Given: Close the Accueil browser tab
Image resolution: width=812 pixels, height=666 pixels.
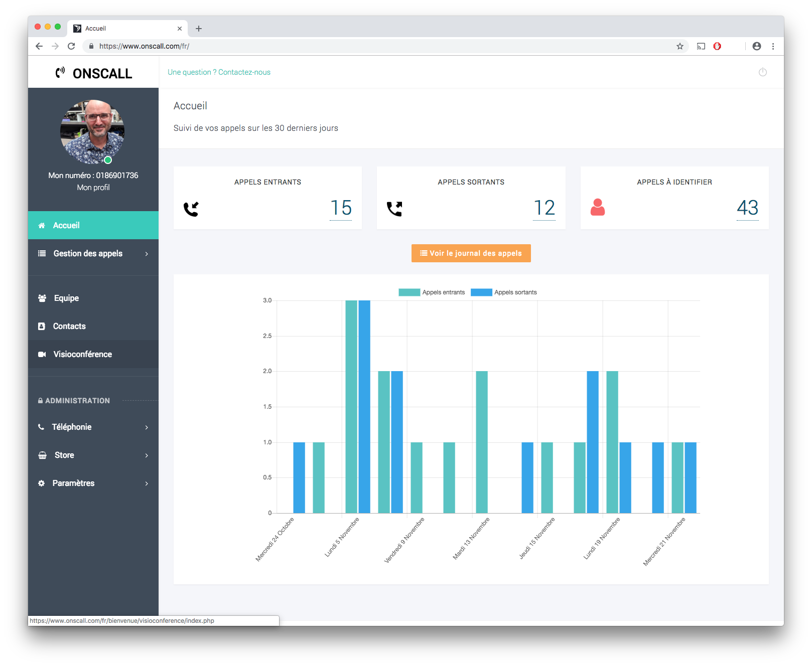Looking at the screenshot, I should (180, 29).
